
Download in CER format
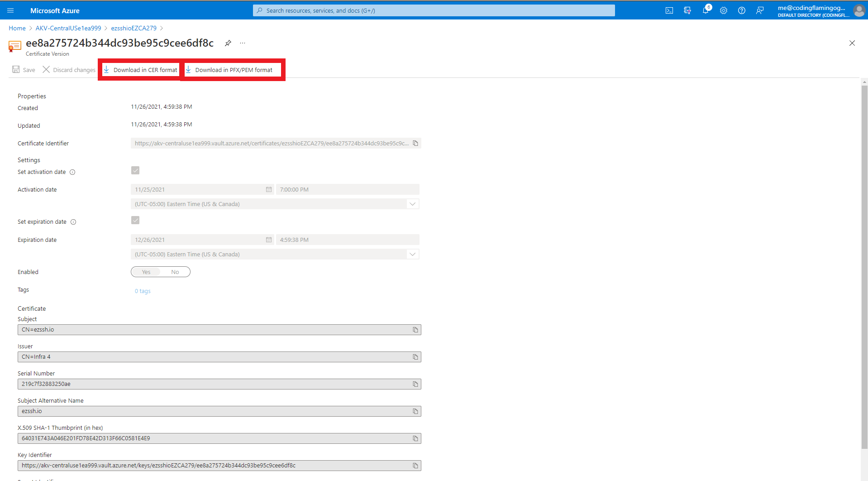[x=140, y=70]
